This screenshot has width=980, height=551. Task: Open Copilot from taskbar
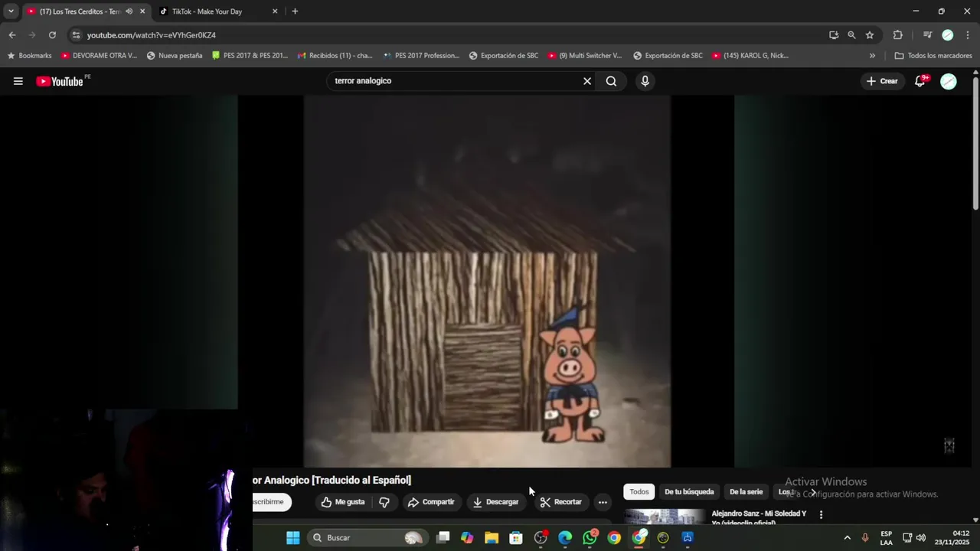(x=467, y=538)
